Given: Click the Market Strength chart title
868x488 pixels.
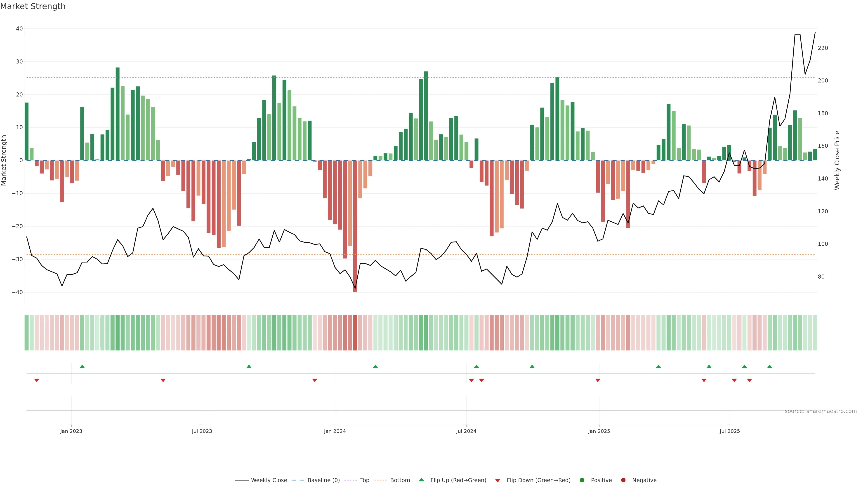Looking at the screenshot, I should pyautogui.click(x=33, y=6).
